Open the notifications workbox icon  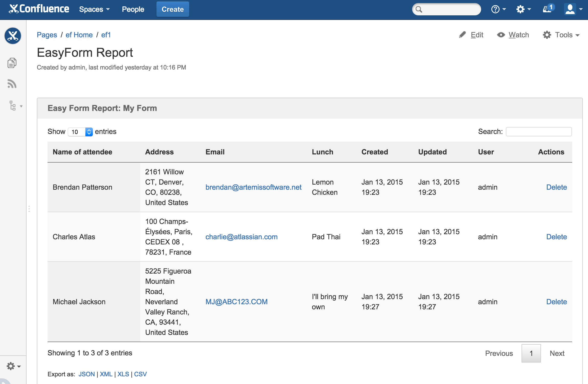pos(548,8)
